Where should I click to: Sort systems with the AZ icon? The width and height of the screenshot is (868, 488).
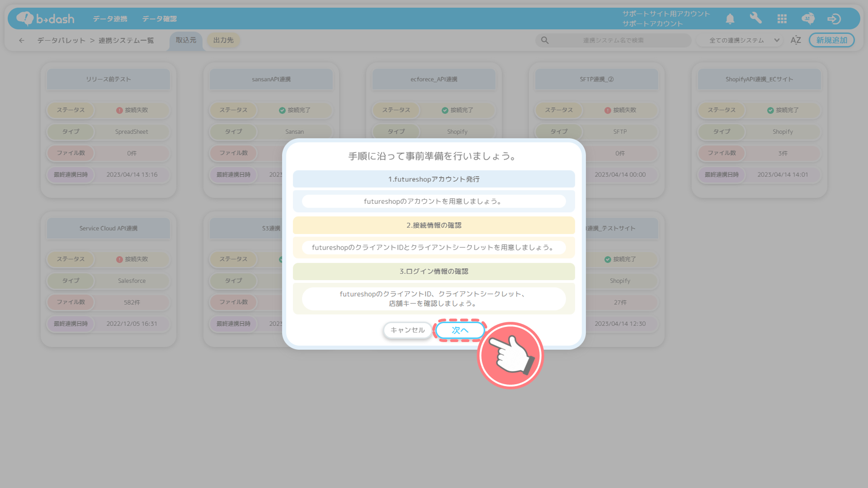click(x=795, y=40)
